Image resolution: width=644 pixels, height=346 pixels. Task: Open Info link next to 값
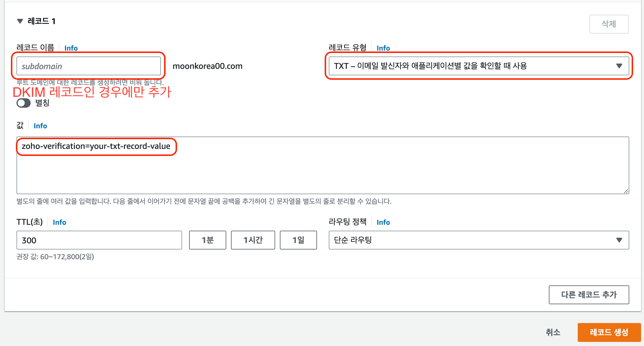[40, 126]
